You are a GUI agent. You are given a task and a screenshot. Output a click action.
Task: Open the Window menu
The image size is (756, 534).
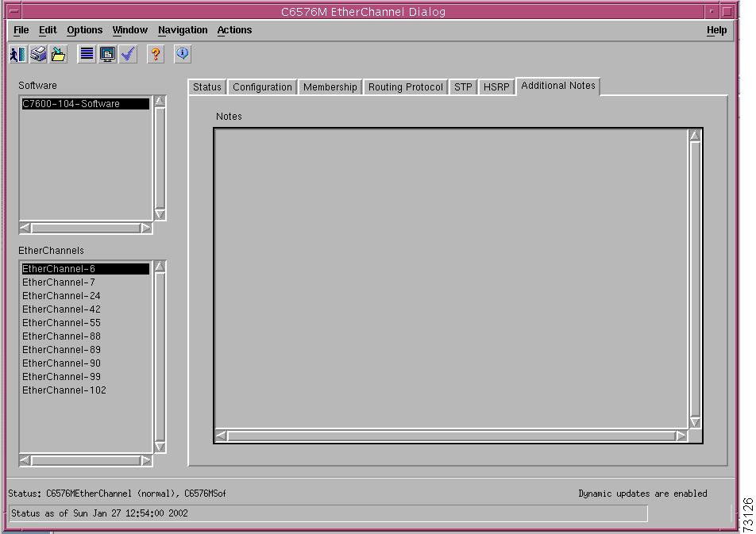[x=130, y=30]
